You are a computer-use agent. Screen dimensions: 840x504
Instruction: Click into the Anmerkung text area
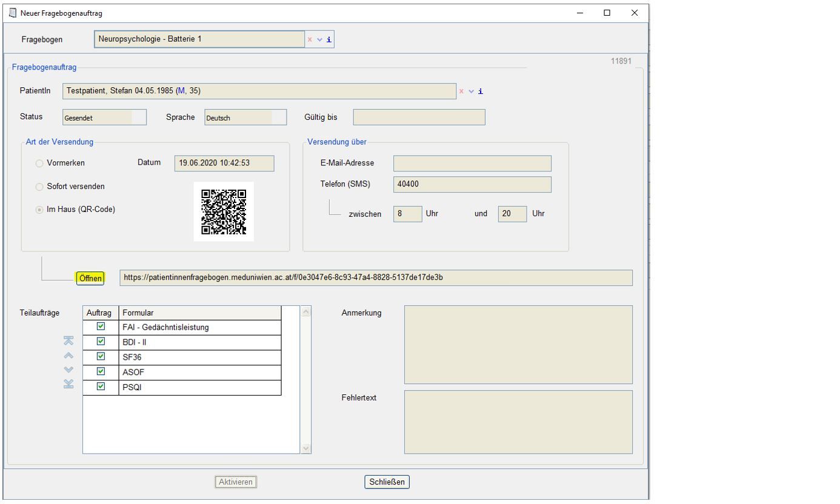pyautogui.click(x=518, y=344)
